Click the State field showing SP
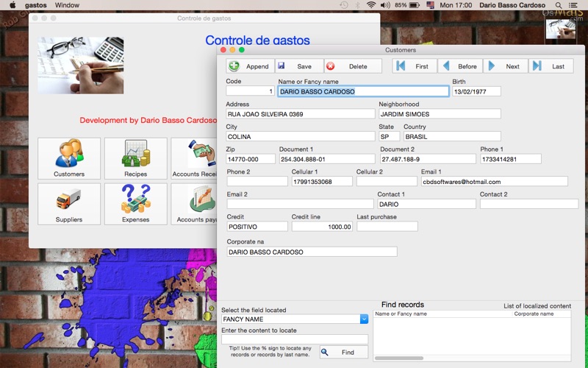This screenshot has height=368, width=588. pos(390,136)
